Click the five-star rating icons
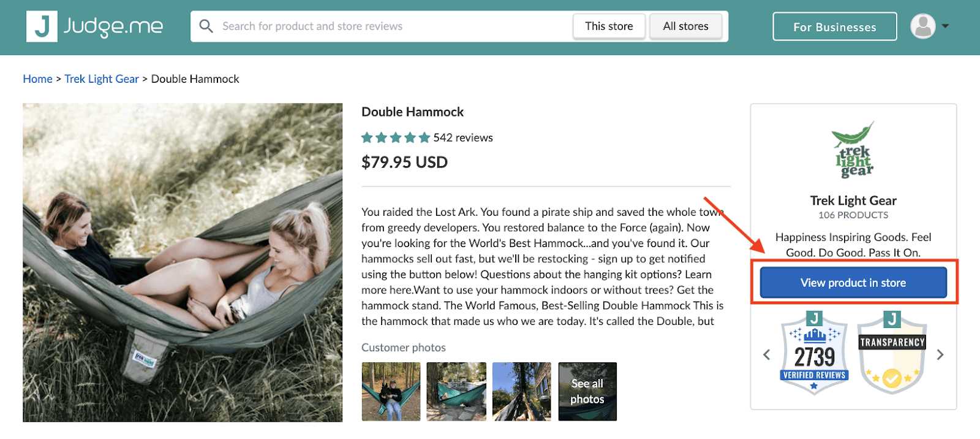980x439 pixels. [x=395, y=138]
